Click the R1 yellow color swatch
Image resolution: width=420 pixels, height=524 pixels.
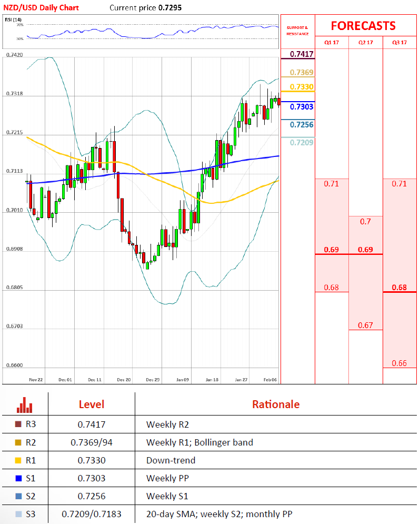[x=18, y=460]
